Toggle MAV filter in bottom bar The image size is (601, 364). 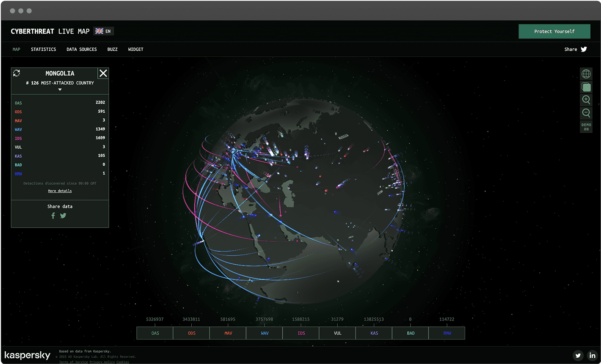(228, 333)
